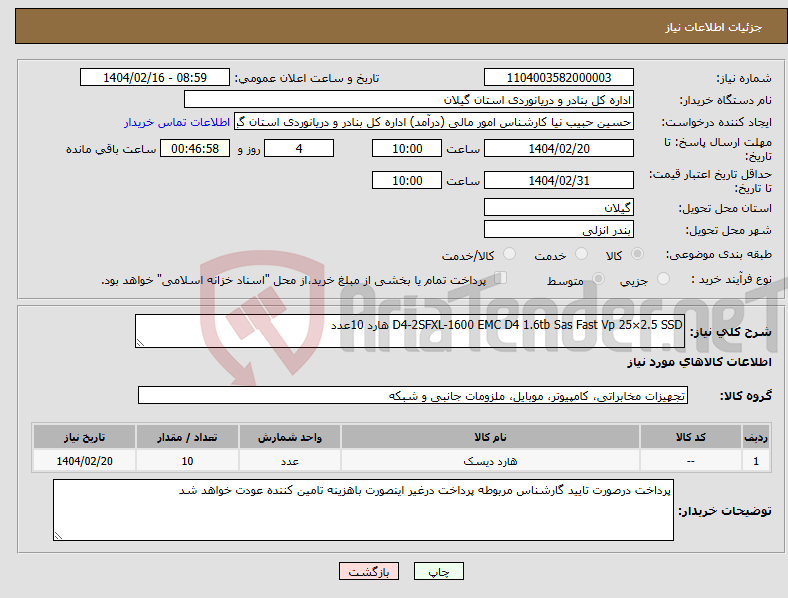Click the need date cell 1404/02/20

84,461
